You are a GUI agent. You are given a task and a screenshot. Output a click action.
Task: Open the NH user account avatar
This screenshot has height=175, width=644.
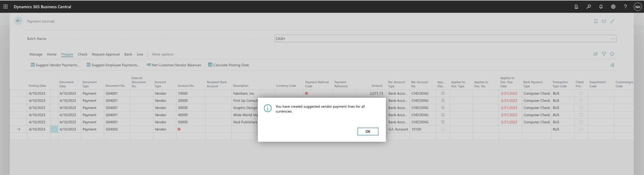point(637,7)
